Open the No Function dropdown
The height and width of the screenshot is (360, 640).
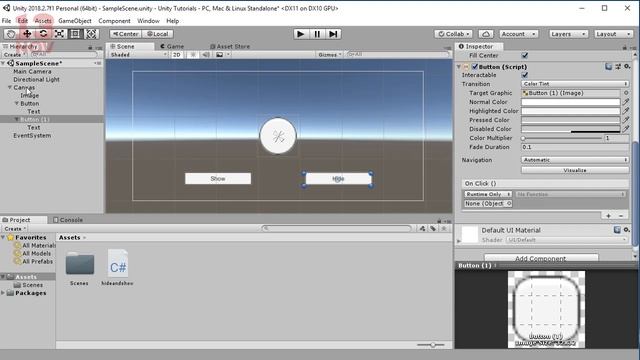tap(571, 194)
